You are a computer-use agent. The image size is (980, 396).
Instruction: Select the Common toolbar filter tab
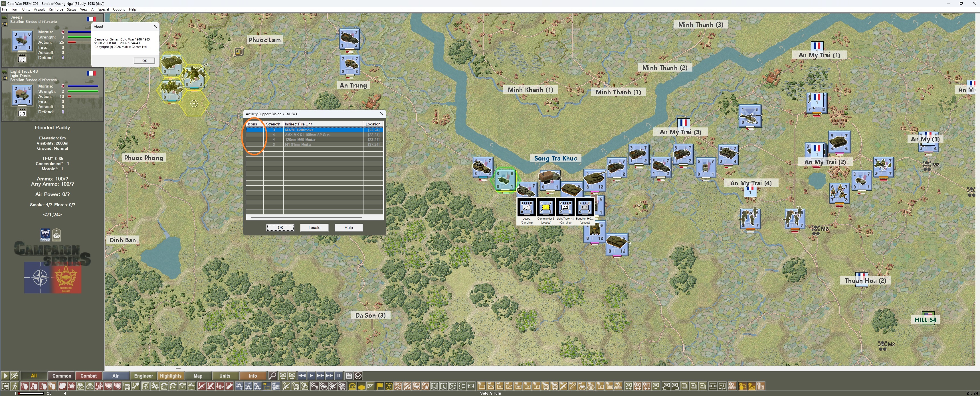(x=62, y=375)
